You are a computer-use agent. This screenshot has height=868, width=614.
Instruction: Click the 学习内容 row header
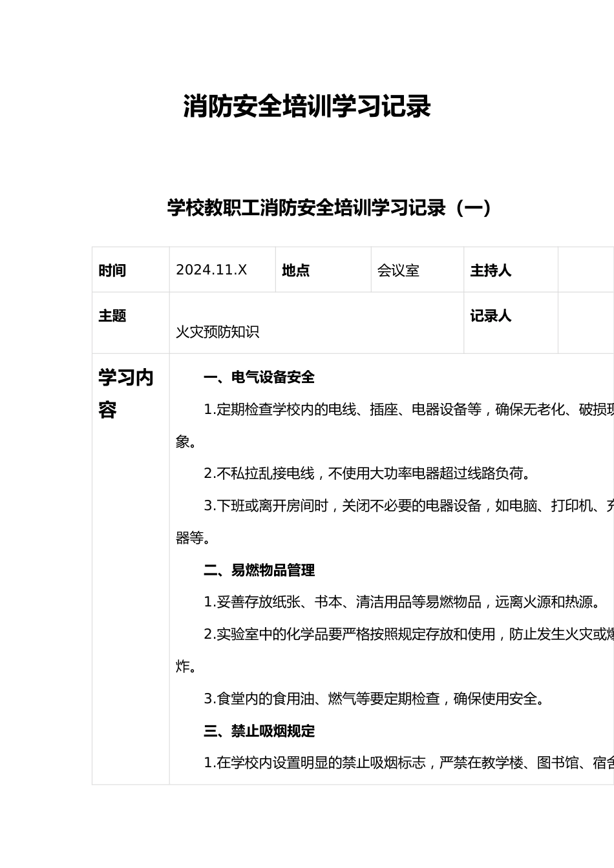(x=131, y=569)
